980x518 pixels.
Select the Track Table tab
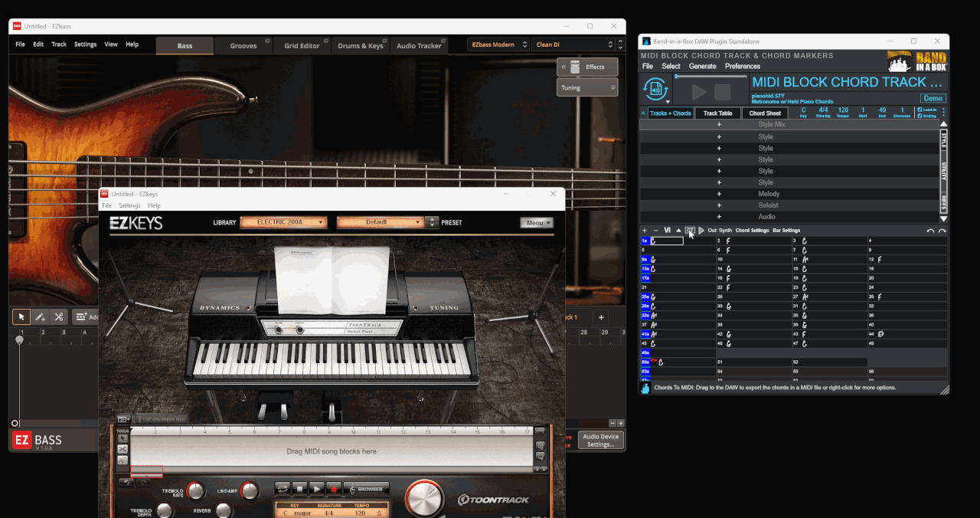[x=717, y=113]
